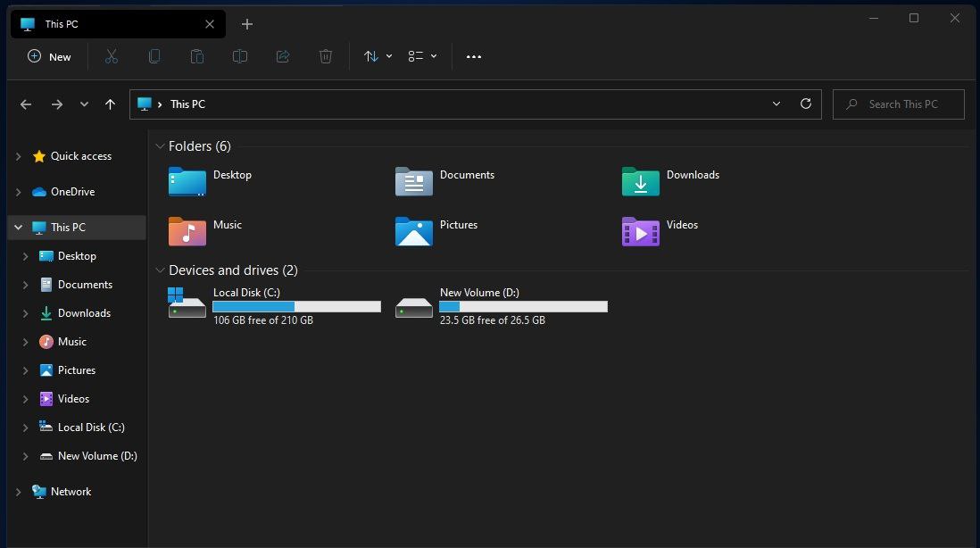The height and width of the screenshot is (548, 980).
Task: Refresh the This PC view
Action: pyautogui.click(x=806, y=104)
